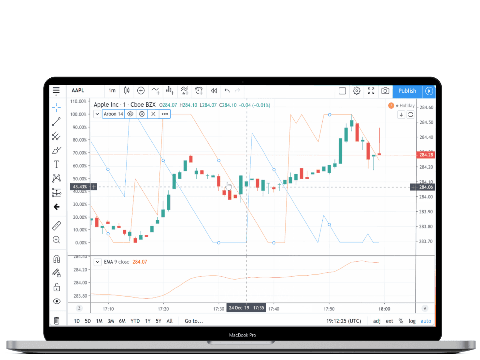Select the All date range
480x360 pixels.
coord(169,321)
